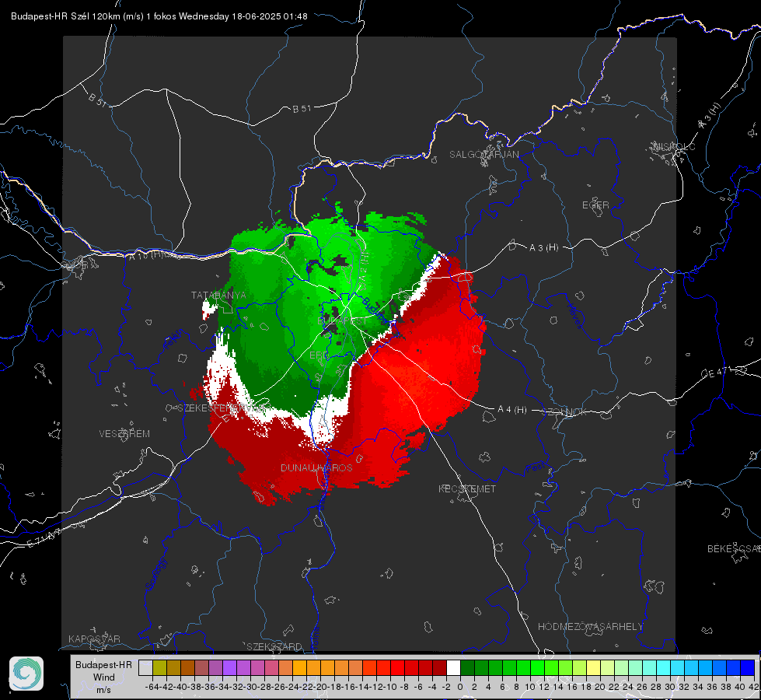Click the BUDAPEST city label in gray
Image resolution: width=761 pixels, height=700 pixels.
tap(342, 321)
